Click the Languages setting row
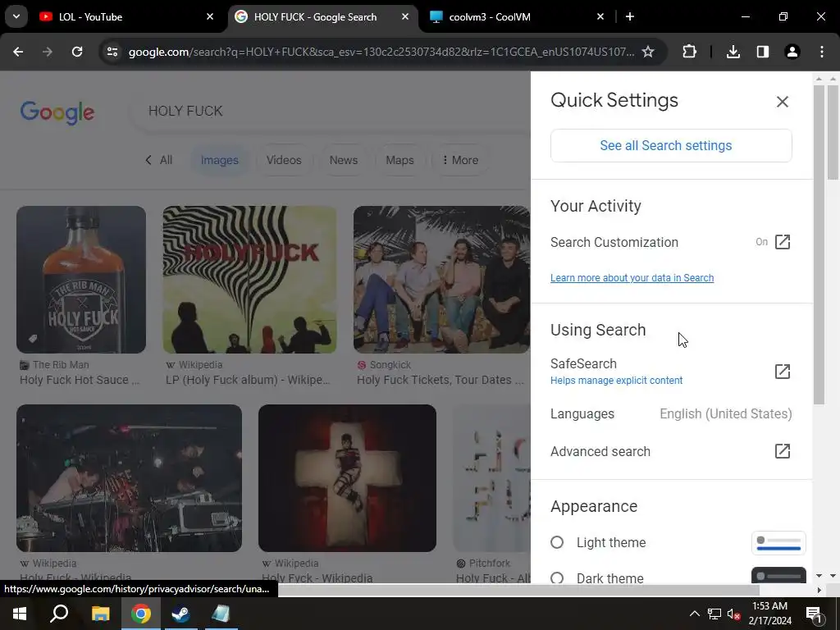This screenshot has height=630, width=840. [x=671, y=413]
